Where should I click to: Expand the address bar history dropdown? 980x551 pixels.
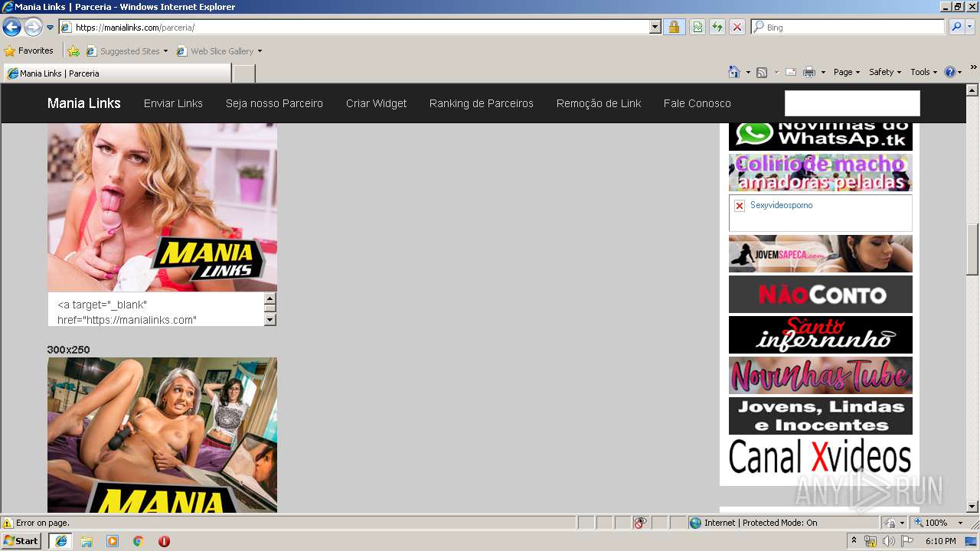pyautogui.click(x=655, y=28)
